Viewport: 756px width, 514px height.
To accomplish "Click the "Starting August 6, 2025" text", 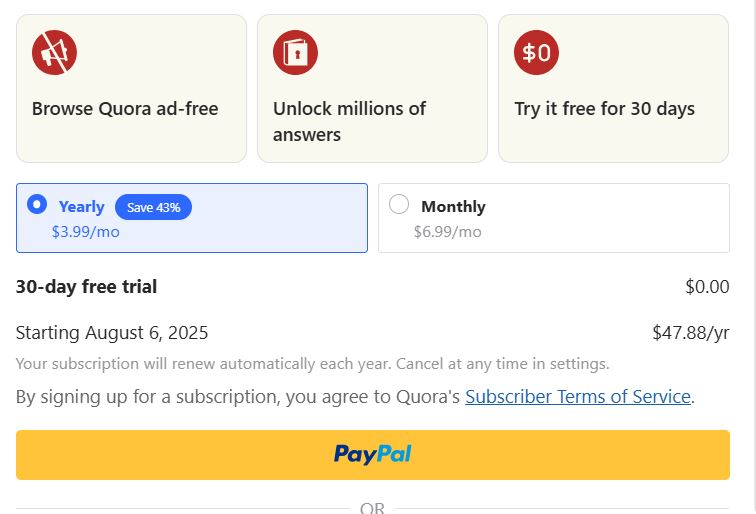I will (x=112, y=333).
